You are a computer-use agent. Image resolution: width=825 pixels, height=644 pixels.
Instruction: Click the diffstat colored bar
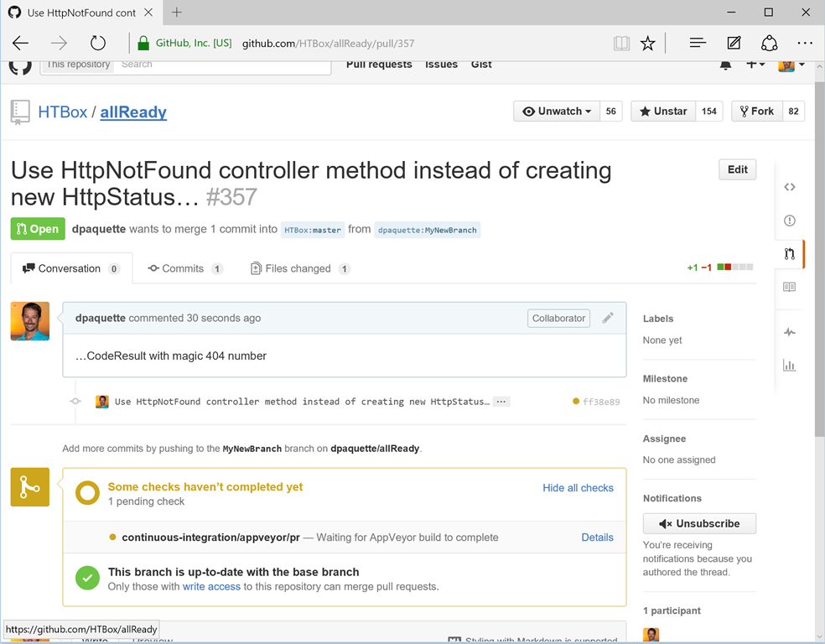735,267
